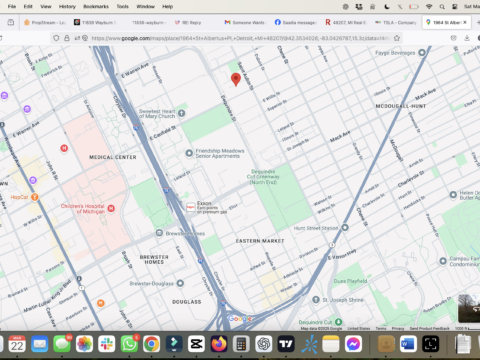
Task: Select the St. Joseph Shrine marker
Action: coord(316,300)
